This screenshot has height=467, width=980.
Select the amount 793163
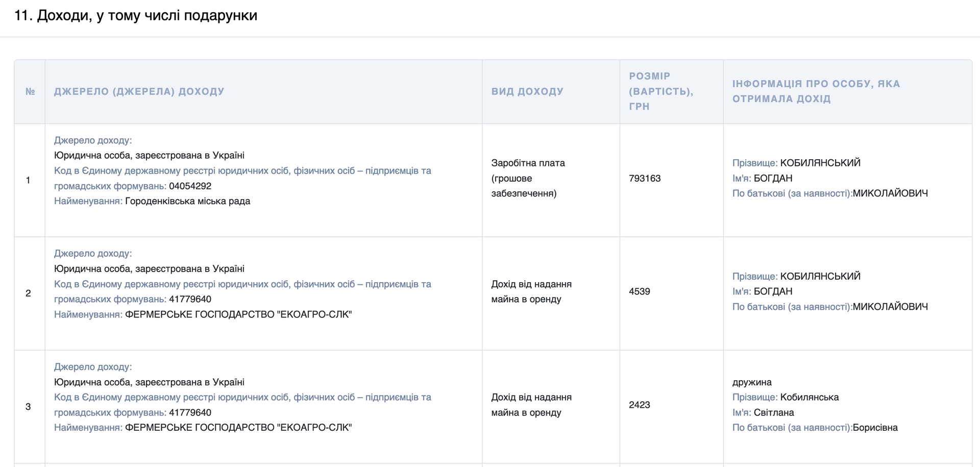coord(645,179)
